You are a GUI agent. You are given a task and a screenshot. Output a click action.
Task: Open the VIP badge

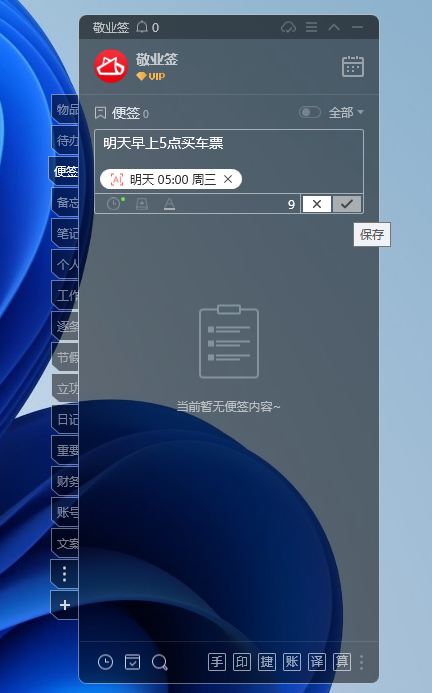pyautogui.click(x=151, y=76)
